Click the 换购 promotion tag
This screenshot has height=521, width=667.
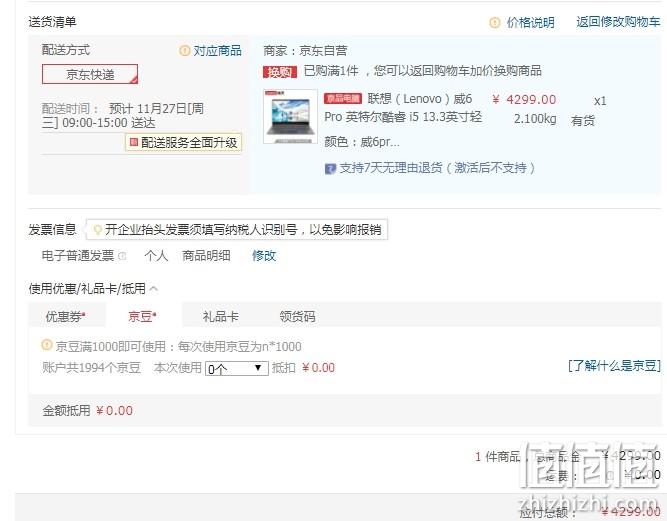pyautogui.click(x=279, y=72)
